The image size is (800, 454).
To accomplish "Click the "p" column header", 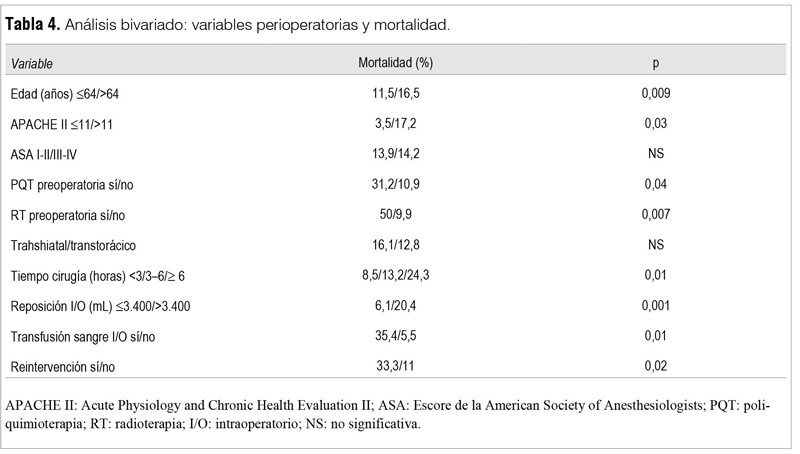I will coord(656,63).
